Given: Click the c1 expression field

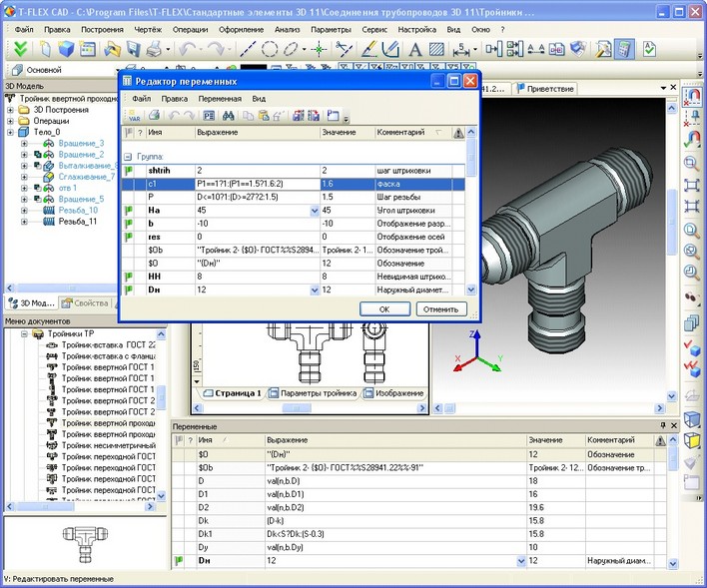Looking at the screenshot, I should [258, 184].
